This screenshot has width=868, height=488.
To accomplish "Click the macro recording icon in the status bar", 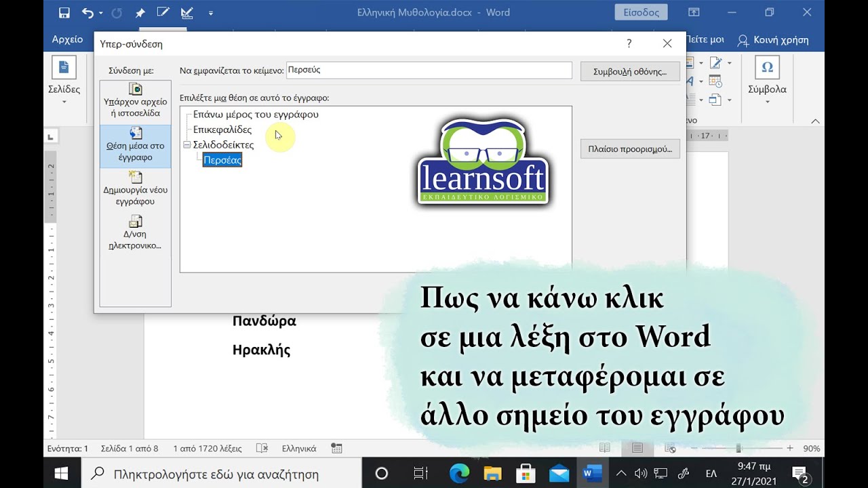I will point(336,449).
